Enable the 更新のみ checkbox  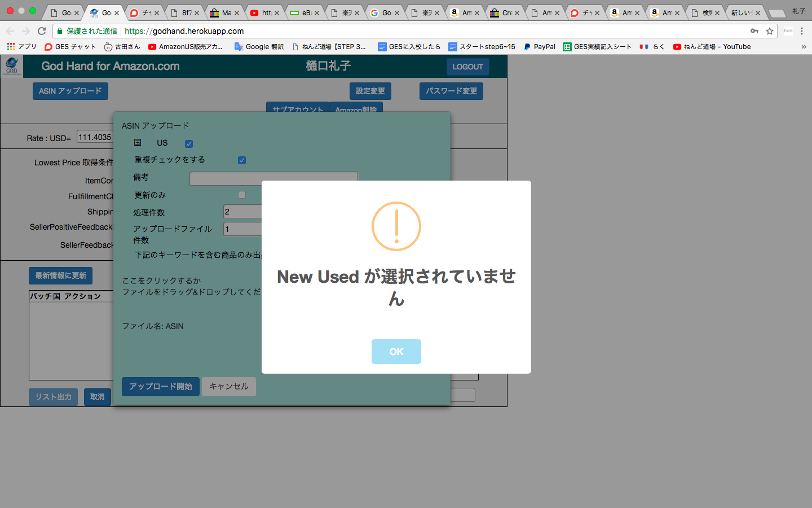[242, 195]
